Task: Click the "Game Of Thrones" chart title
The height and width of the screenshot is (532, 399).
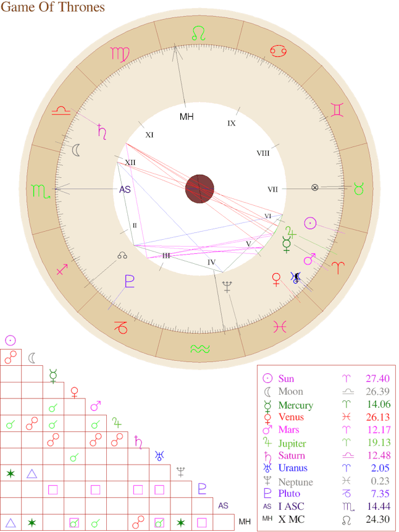Action: coord(52,7)
